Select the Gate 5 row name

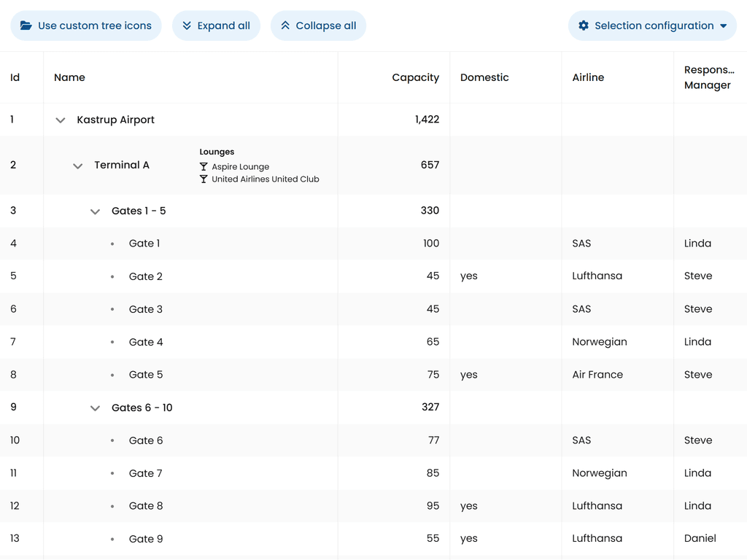[146, 375]
